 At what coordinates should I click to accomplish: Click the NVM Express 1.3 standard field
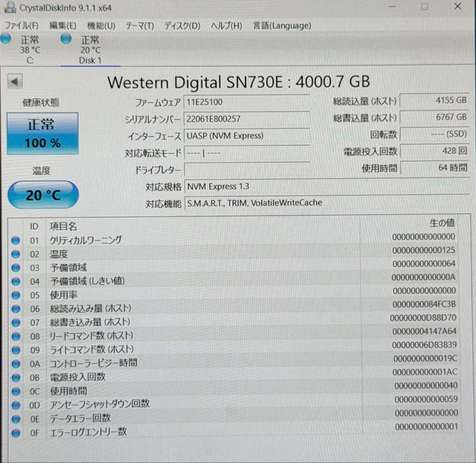pyautogui.click(x=327, y=187)
